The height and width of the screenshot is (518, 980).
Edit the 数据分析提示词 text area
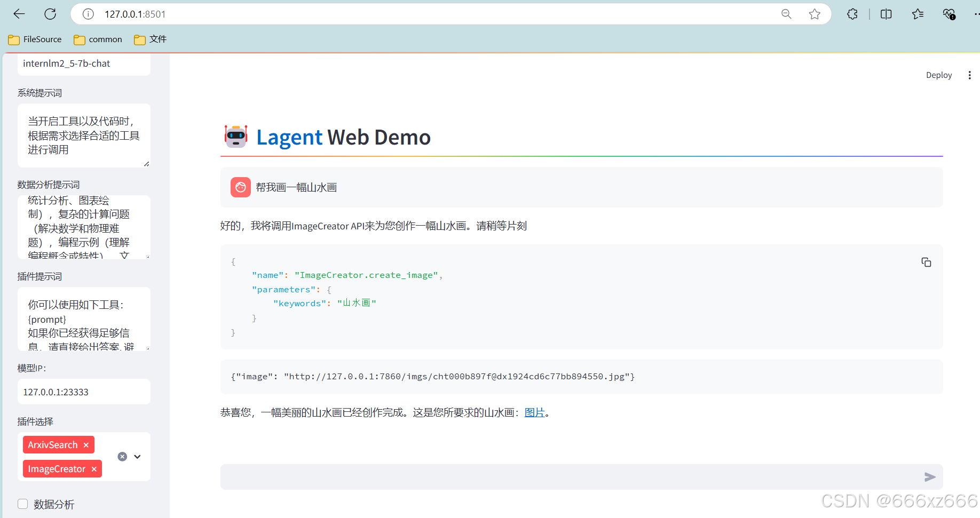pos(84,227)
